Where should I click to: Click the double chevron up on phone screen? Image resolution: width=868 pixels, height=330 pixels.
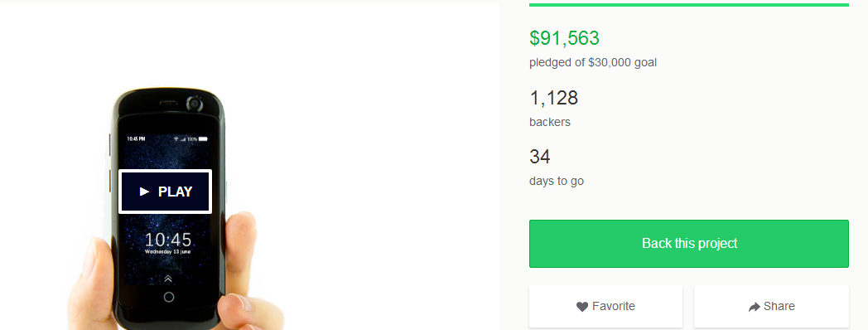click(x=168, y=279)
